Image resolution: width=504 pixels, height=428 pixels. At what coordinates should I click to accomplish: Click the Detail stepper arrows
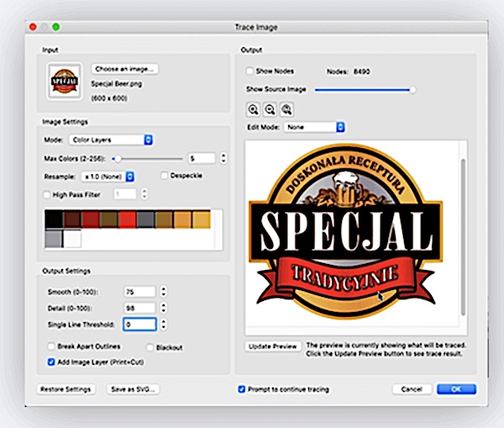pos(164,308)
